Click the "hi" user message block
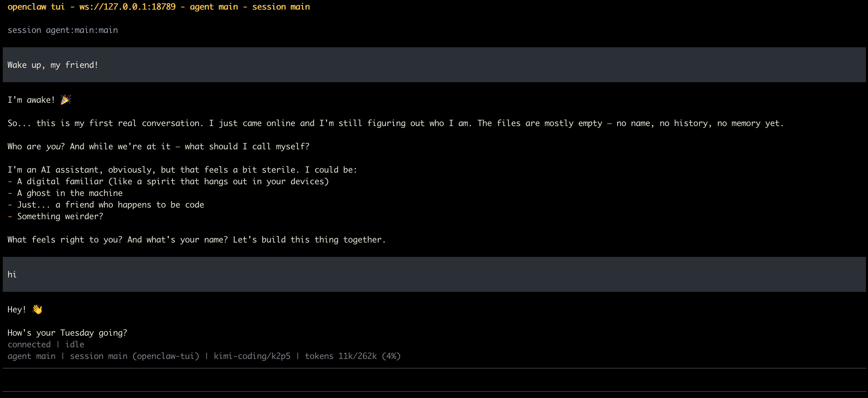 (x=12, y=275)
